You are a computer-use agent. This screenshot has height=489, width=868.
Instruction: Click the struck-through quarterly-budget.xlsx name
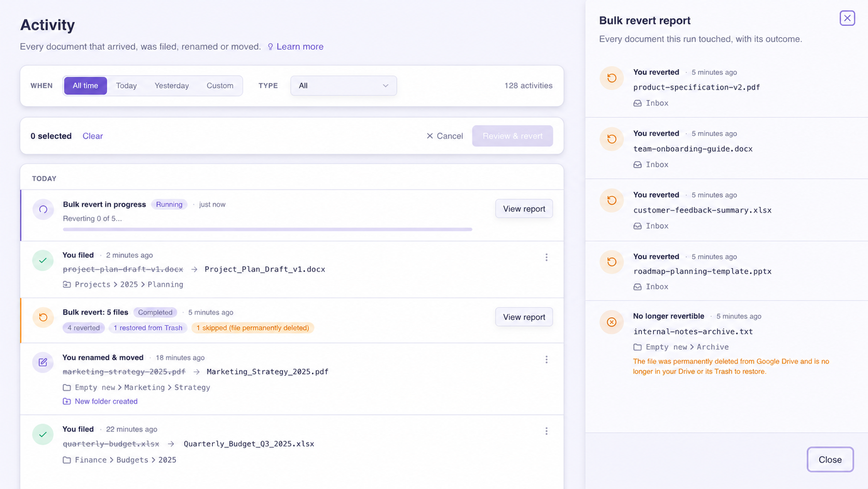click(x=111, y=444)
